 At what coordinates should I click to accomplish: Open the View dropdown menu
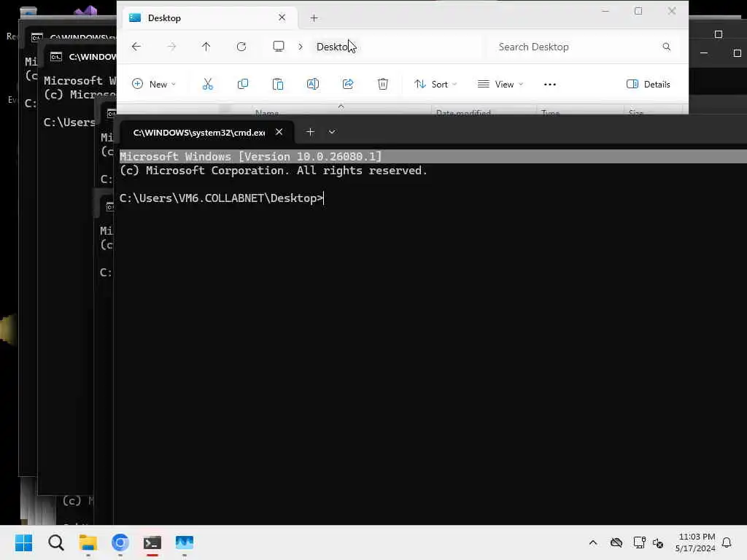tap(500, 85)
